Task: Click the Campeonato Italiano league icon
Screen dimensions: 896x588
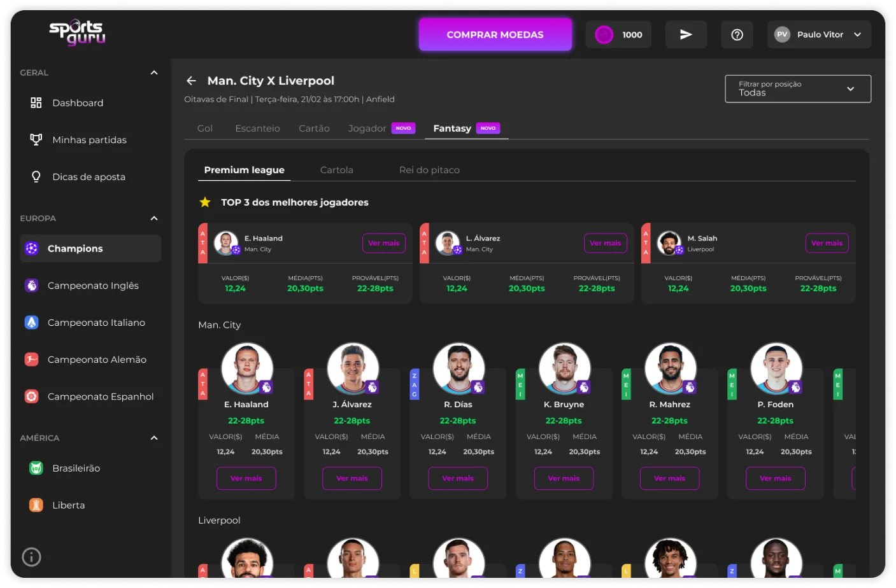Action: tap(32, 322)
